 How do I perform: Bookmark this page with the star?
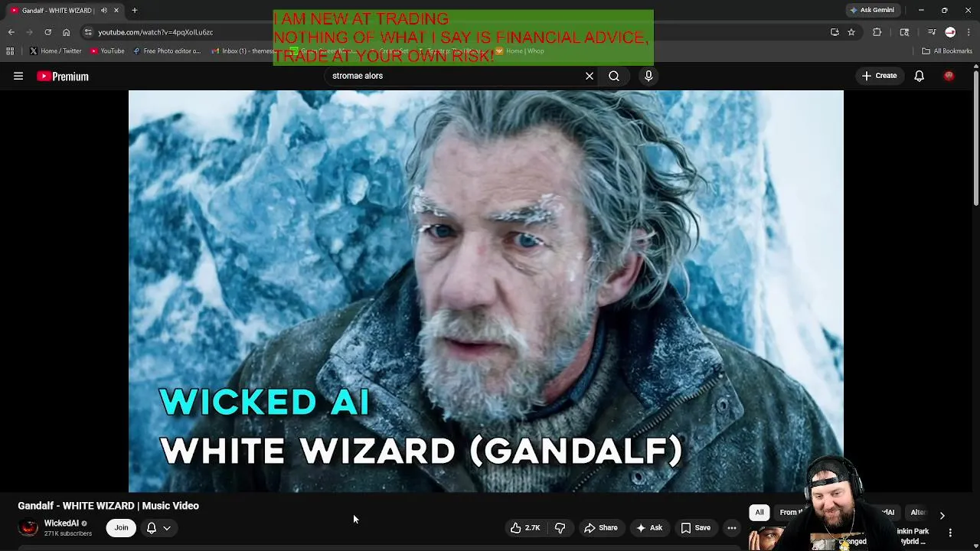tap(851, 32)
